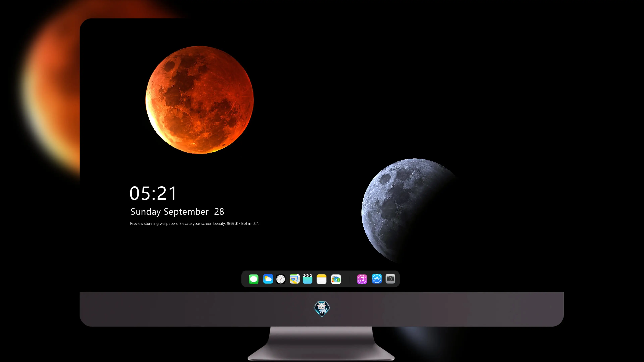Viewport: 644px width, 362px height.
Task: Click the dragon logo badge on monitor chin
Action: click(x=322, y=309)
